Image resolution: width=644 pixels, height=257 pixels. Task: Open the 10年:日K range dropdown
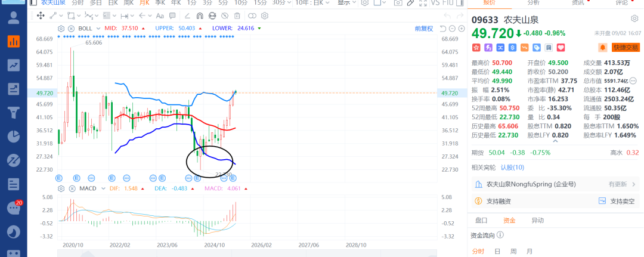tap(312, 2)
